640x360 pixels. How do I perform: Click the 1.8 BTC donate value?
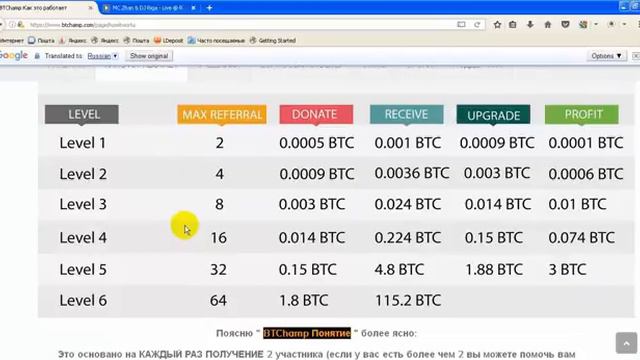click(x=303, y=300)
